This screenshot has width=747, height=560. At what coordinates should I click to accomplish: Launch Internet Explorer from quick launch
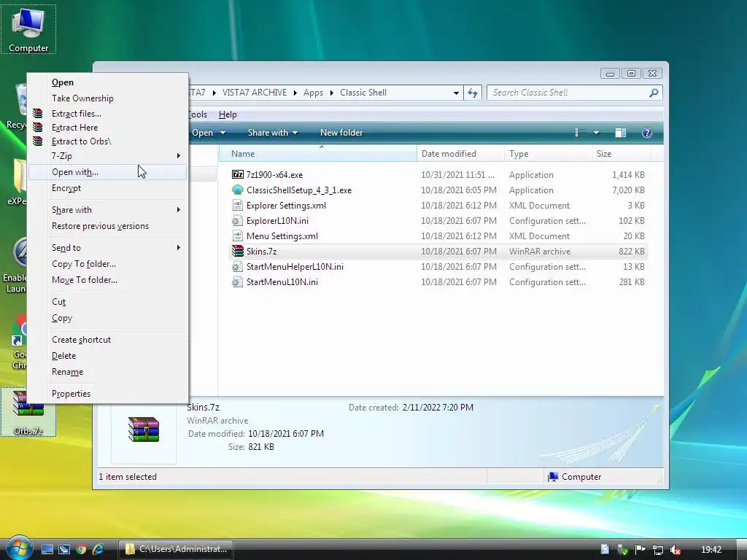pyautogui.click(x=98, y=550)
